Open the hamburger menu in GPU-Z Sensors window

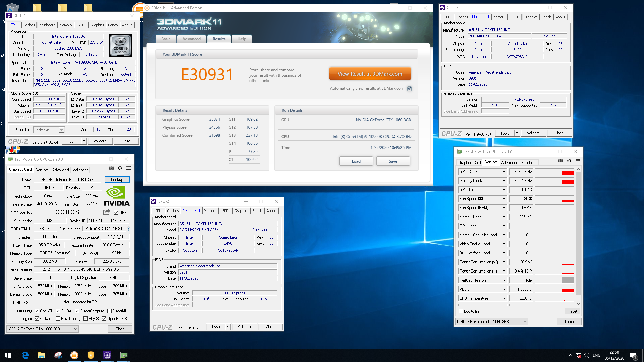tap(578, 161)
